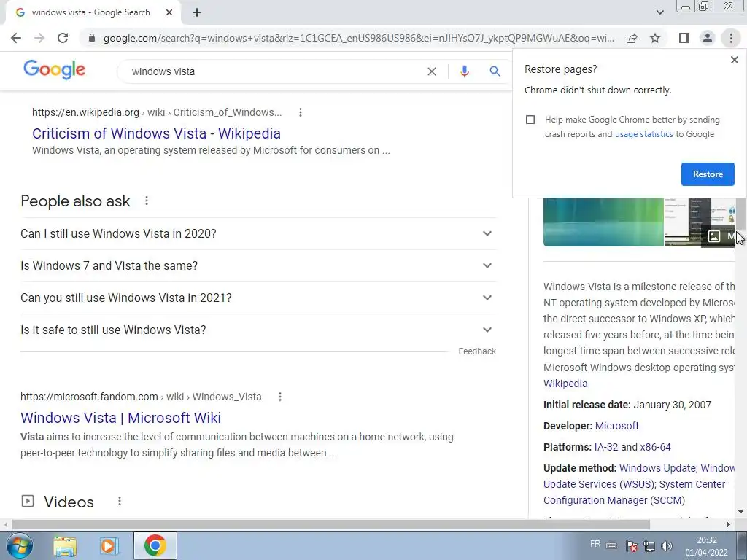The height and width of the screenshot is (560, 747).
Task: Open Windows Vista Microsoft Wiki result
Action: click(120, 418)
